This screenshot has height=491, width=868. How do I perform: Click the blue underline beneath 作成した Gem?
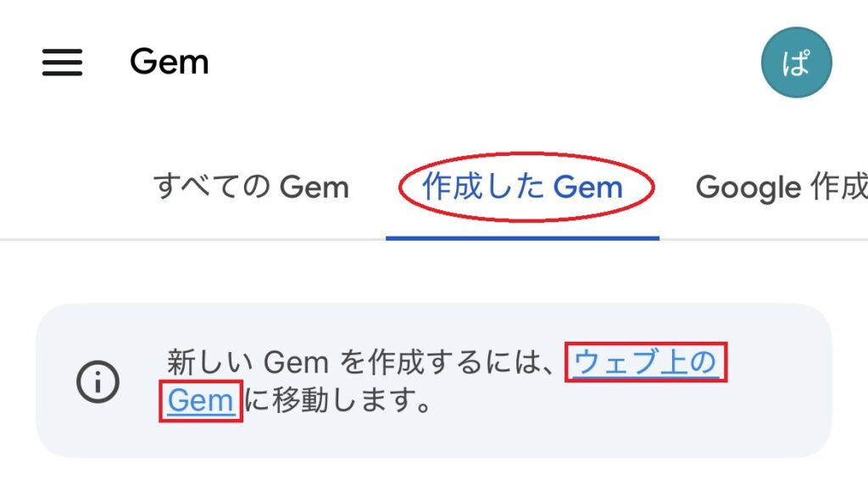522,238
